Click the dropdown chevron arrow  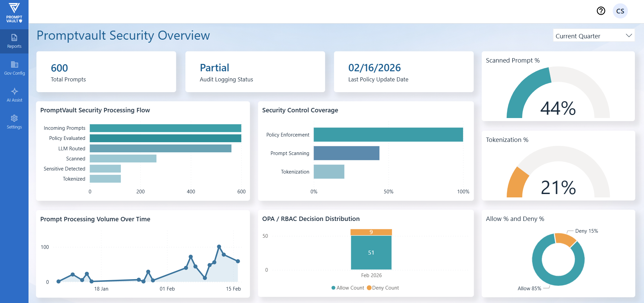(629, 36)
